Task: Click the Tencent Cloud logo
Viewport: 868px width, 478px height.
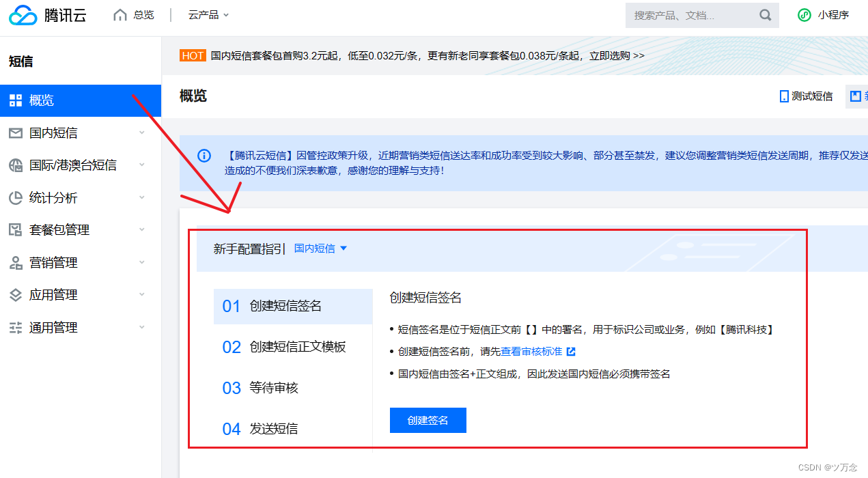Action: [48, 15]
